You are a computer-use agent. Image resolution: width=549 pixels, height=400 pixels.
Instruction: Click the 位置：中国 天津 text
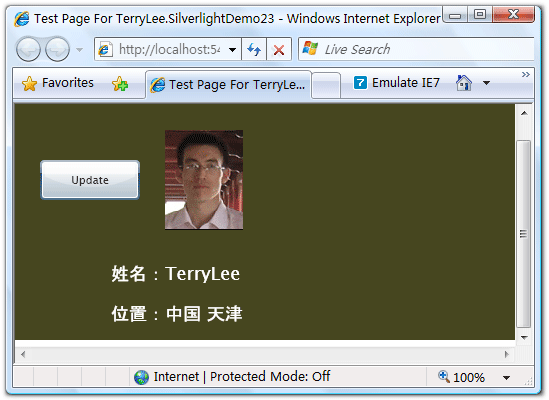coord(177,313)
